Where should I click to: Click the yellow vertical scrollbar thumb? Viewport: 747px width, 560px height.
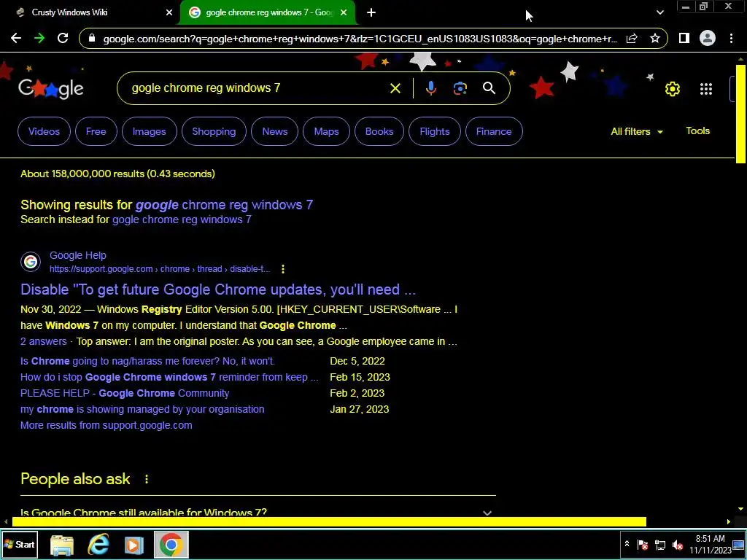point(741,113)
